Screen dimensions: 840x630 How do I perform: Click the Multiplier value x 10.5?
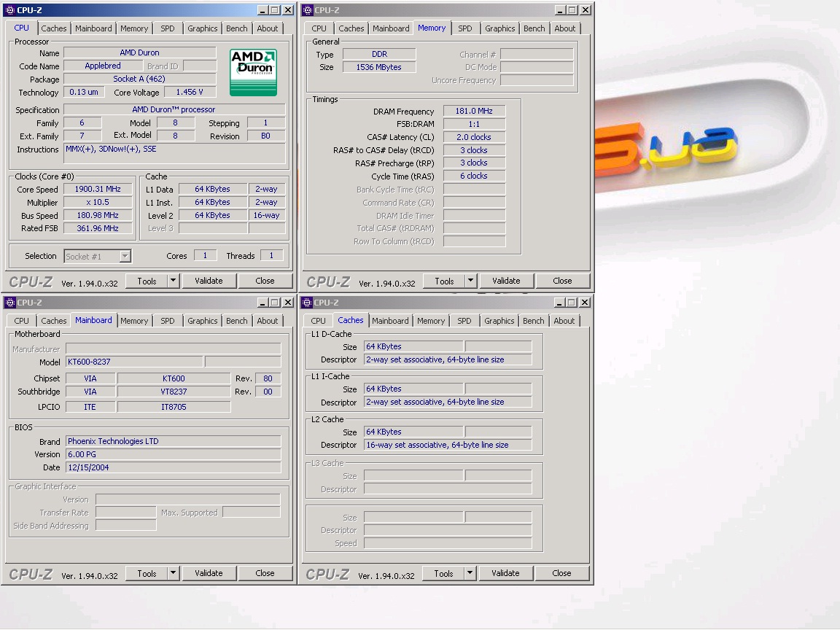[98, 203]
